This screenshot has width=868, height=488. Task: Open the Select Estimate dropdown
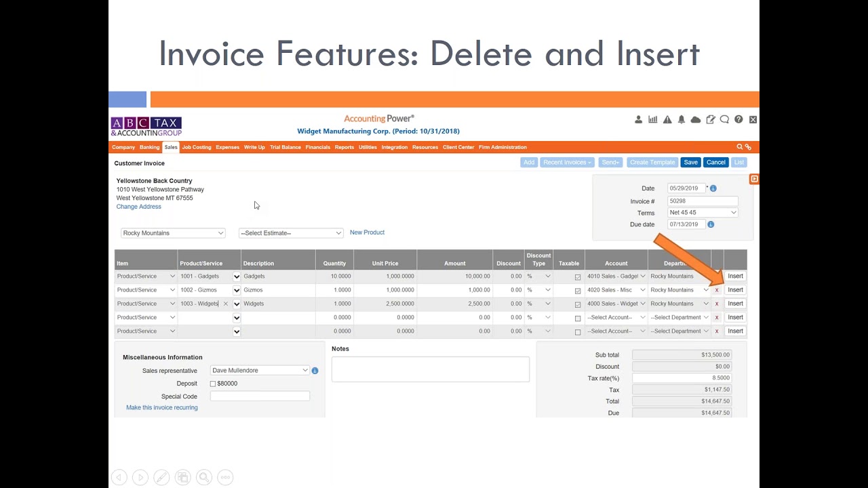291,233
